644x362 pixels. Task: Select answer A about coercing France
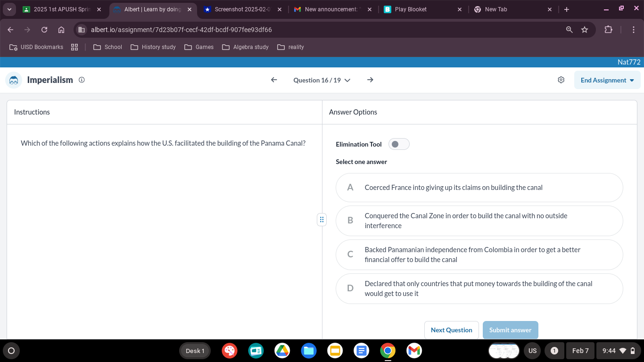(x=479, y=188)
